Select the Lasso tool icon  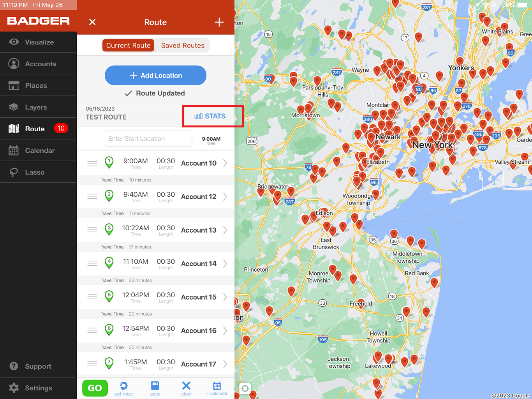[14, 172]
